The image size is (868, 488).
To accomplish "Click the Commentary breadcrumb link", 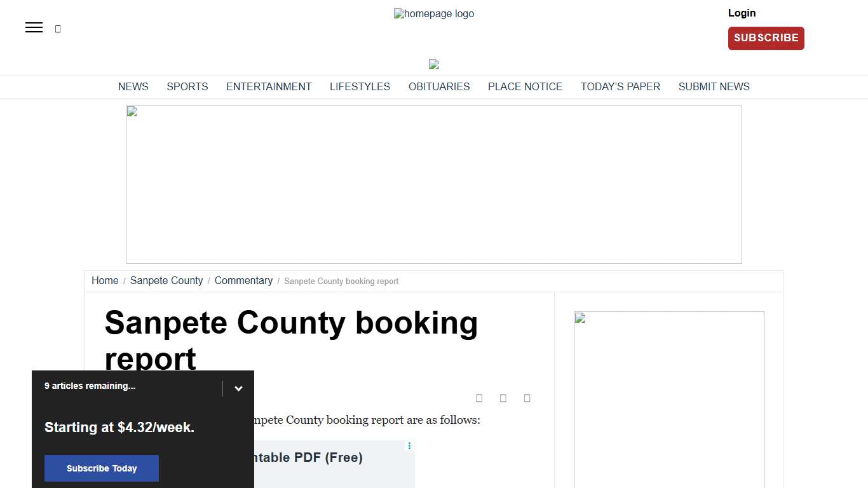I will coord(243,280).
